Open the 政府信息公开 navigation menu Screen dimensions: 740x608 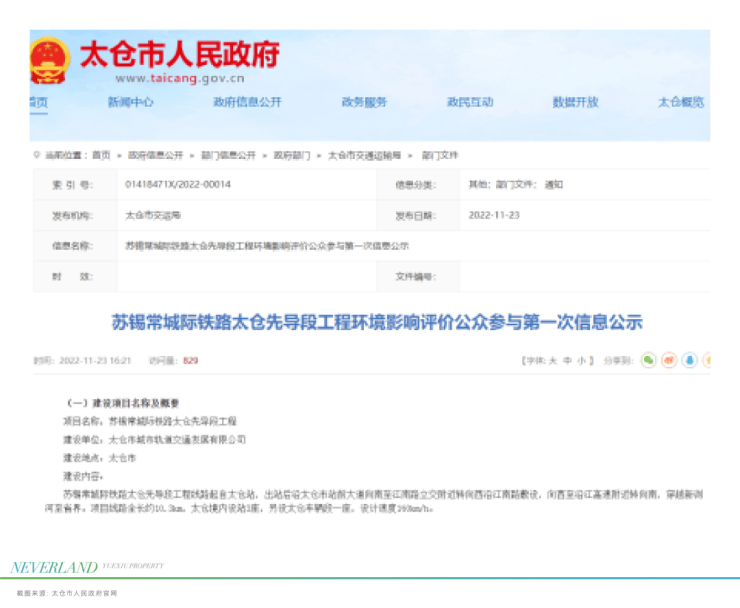pyautogui.click(x=247, y=102)
